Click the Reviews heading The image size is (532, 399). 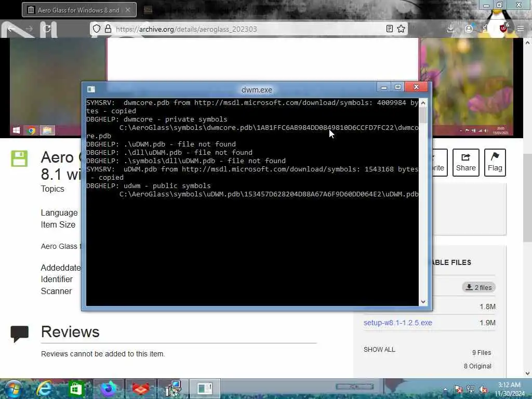click(70, 332)
